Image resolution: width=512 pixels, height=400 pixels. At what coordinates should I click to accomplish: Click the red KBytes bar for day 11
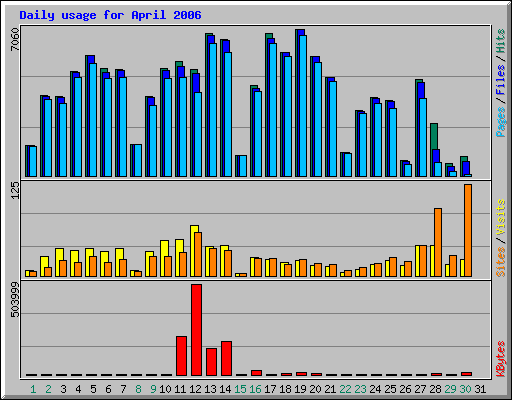pyautogui.click(x=181, y=356)
